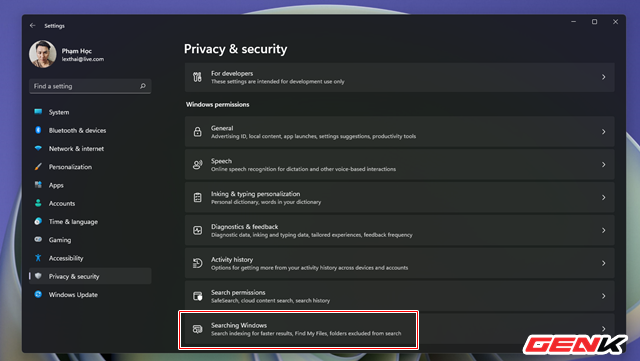
Task: Open Inking & typing personalization
Action: coord(400,197)
